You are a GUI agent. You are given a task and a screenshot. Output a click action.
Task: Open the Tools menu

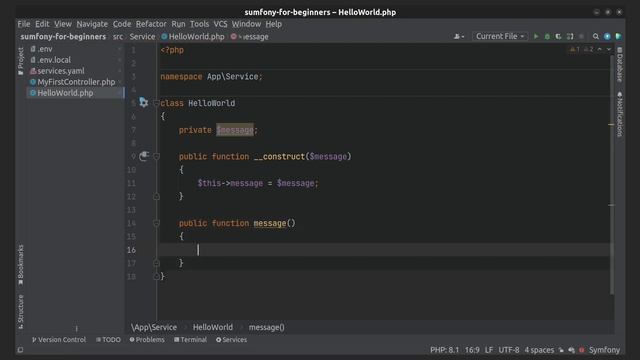point(200,24)
